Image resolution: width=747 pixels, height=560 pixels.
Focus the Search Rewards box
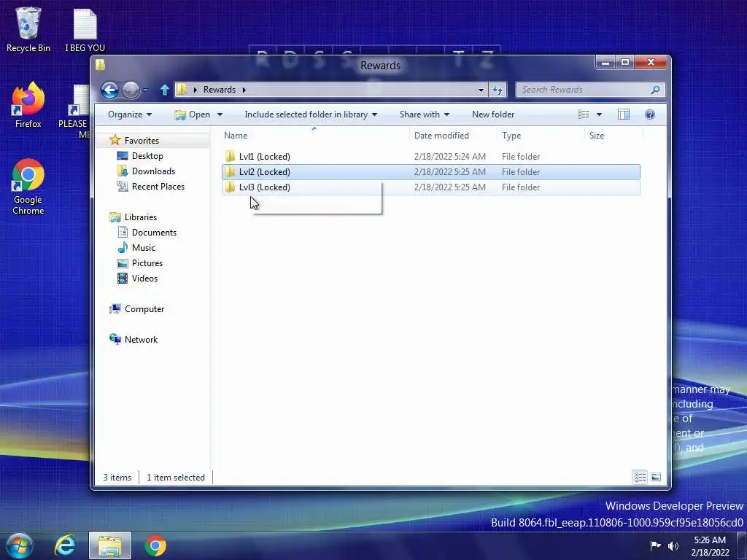tap(589, 90)
